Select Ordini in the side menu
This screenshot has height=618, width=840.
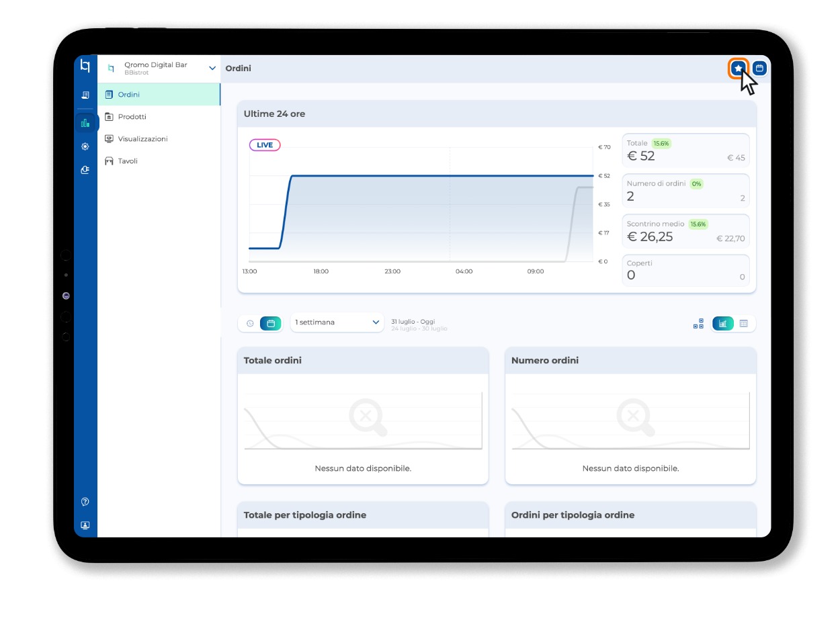[x=159, y=95]
